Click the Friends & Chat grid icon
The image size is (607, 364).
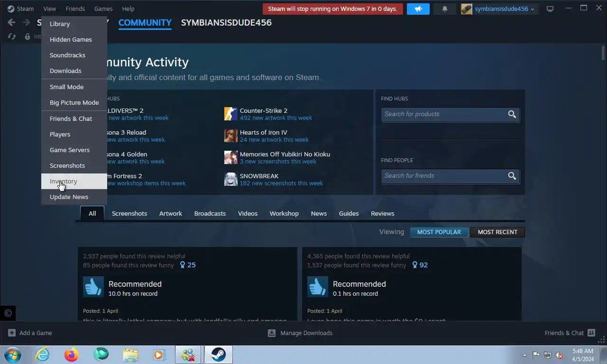pos(591,333)
